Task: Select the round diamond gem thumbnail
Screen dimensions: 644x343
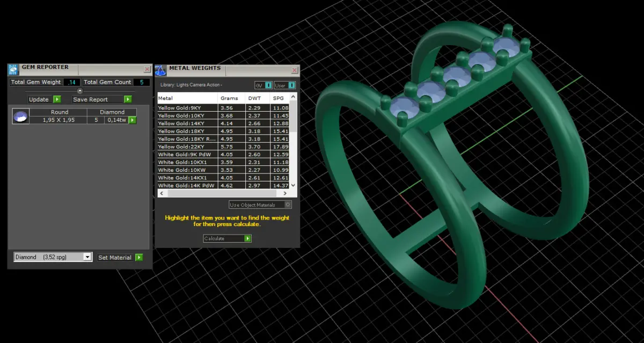Action: pyautogui.click(x=20, y=116)
